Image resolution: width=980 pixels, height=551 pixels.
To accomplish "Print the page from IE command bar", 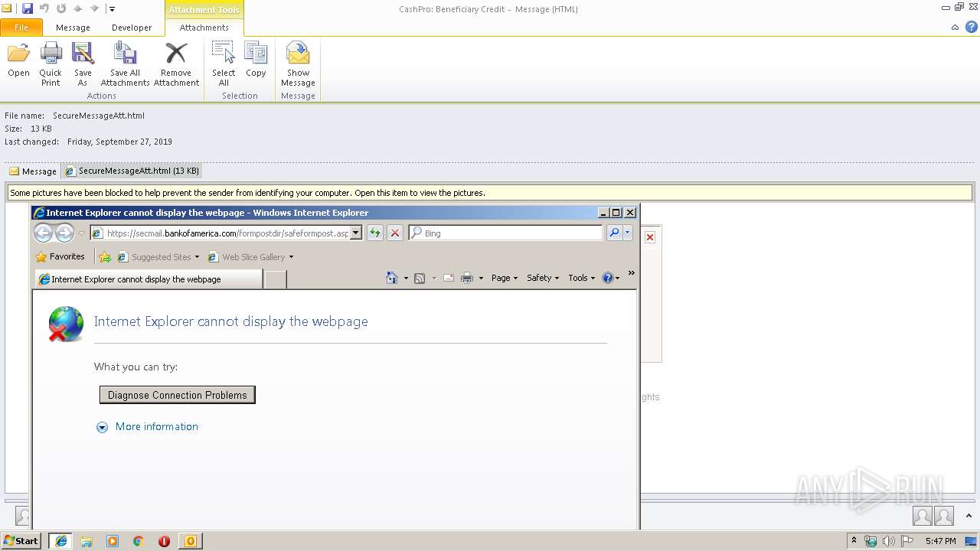I will pyautogui.click(x=467, y=278).
